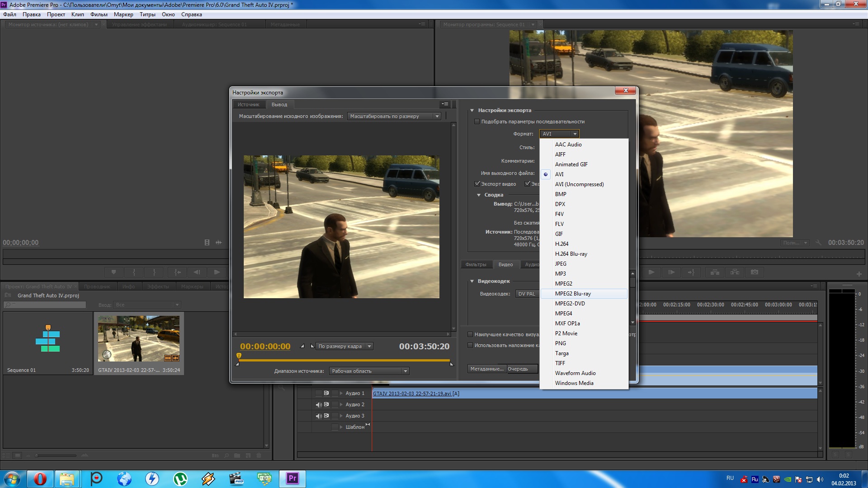Screen dimensions: 868x488
Task: Select MPEG2 Blu-ray export format
Action: click(573, 293)
